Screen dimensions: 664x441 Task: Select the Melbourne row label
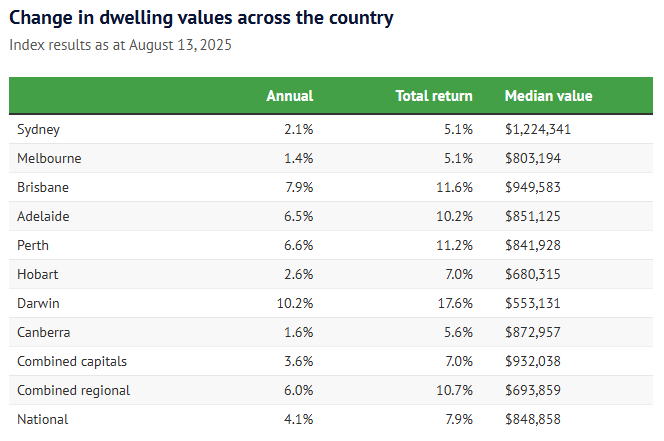tap(49, 158)
